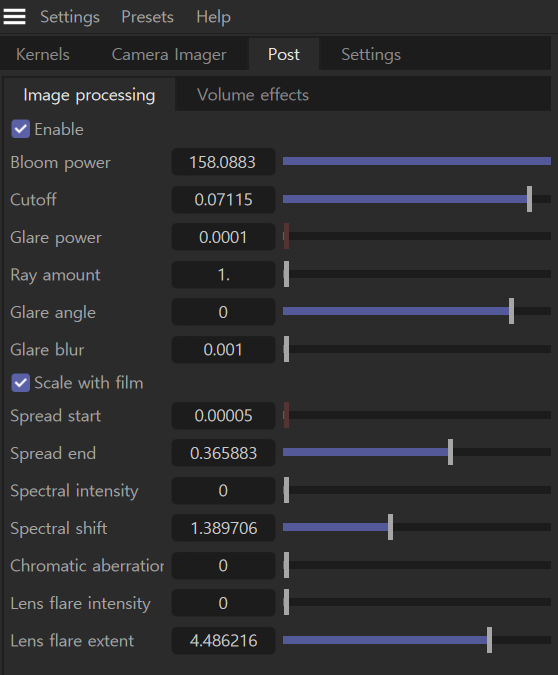Uncheck the Scale with film option
The width and height of the screenshot is (558, 675).
(x=20, y=383)
